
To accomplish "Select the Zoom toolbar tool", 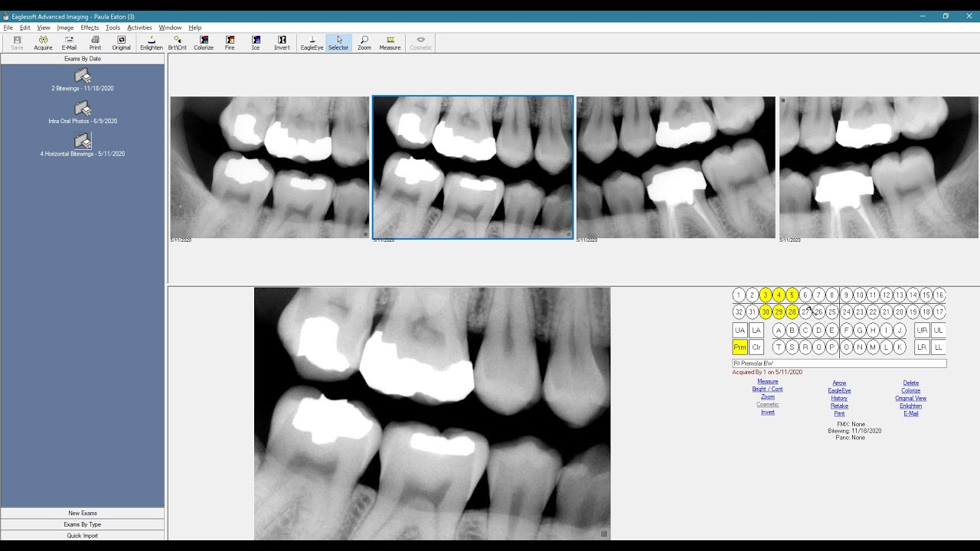I will pos(364,43).
